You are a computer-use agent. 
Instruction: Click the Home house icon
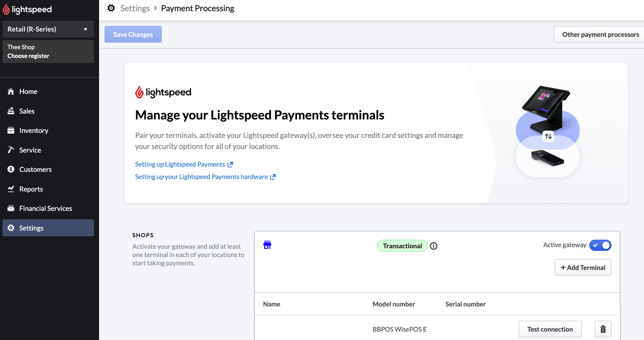(11, 92)
